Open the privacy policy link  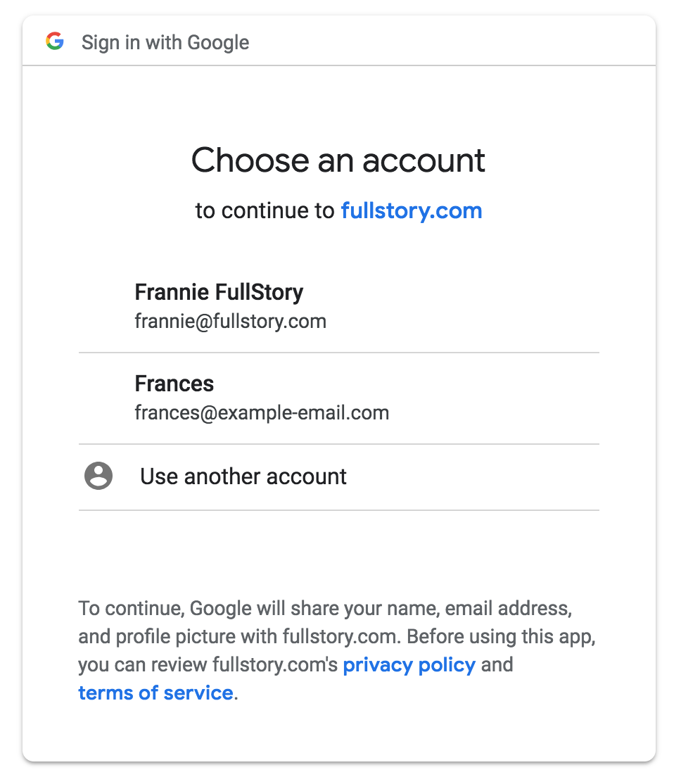point(409,664)
